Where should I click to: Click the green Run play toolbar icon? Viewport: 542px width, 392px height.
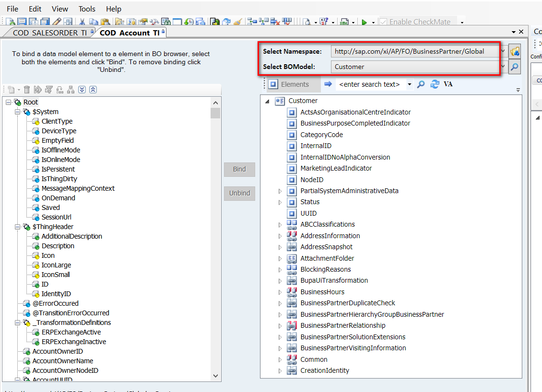click(364, 22)
